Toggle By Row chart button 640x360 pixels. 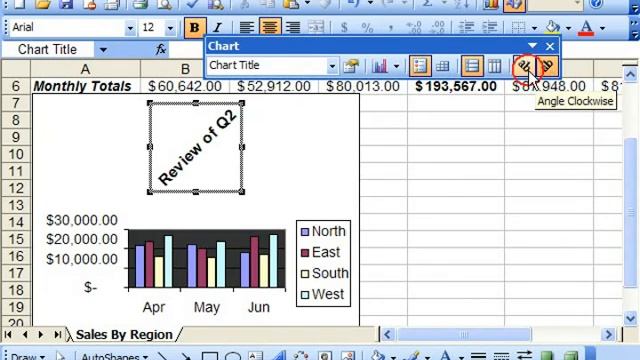pyautogui.click(x=472, y=66)
